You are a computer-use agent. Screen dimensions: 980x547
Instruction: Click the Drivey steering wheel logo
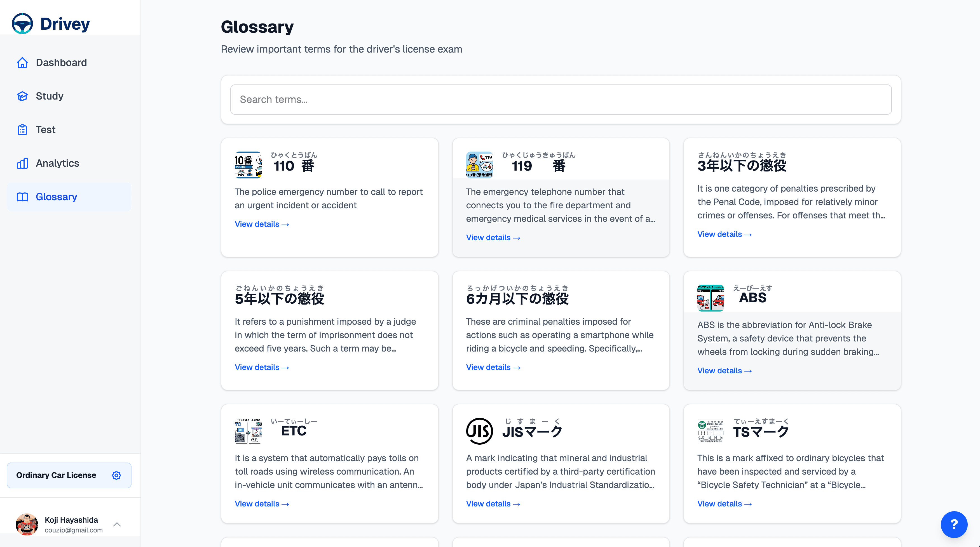click(x=22, y=23)
